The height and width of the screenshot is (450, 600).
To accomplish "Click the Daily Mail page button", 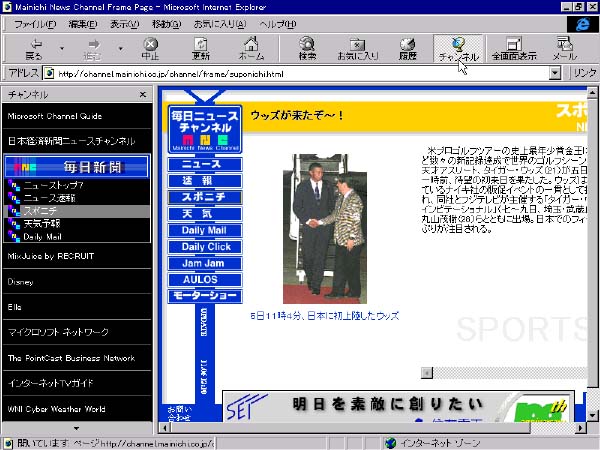I will [x=205, y=230].
